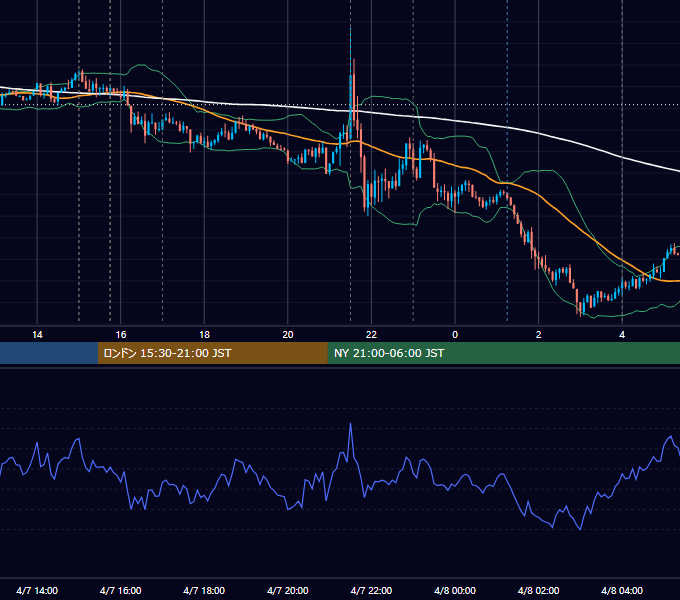Viewport: 680px width, 600px height.
Task: Click the hour 2 axis label
Action: pos(539,335)
